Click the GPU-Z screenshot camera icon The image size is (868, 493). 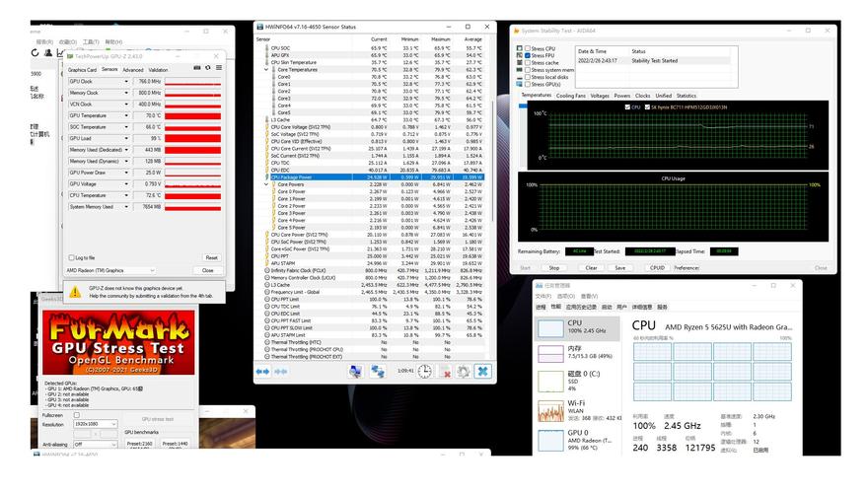196,67
